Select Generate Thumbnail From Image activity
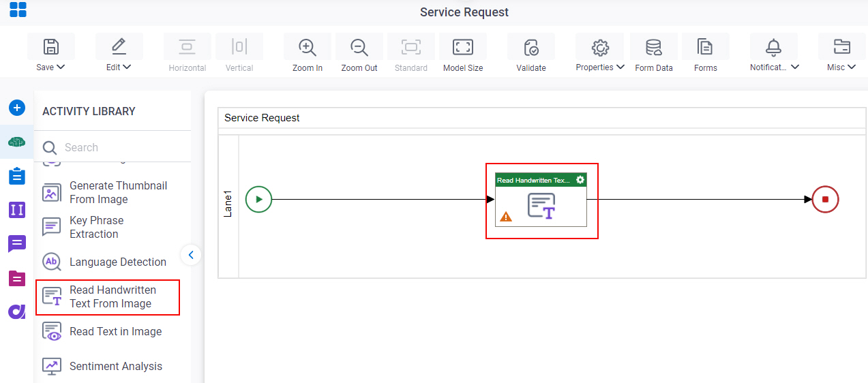This screenshot has height=383, width=868. 107,192
